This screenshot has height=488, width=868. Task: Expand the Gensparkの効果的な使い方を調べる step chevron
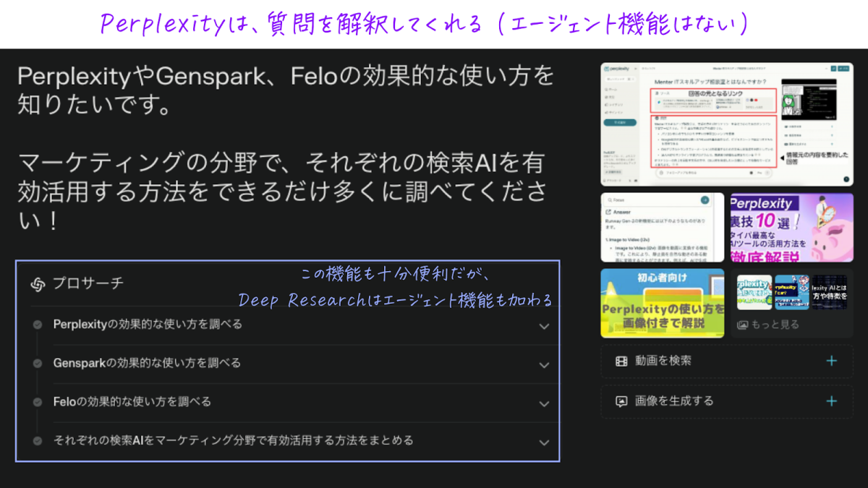tap(544, 364)
